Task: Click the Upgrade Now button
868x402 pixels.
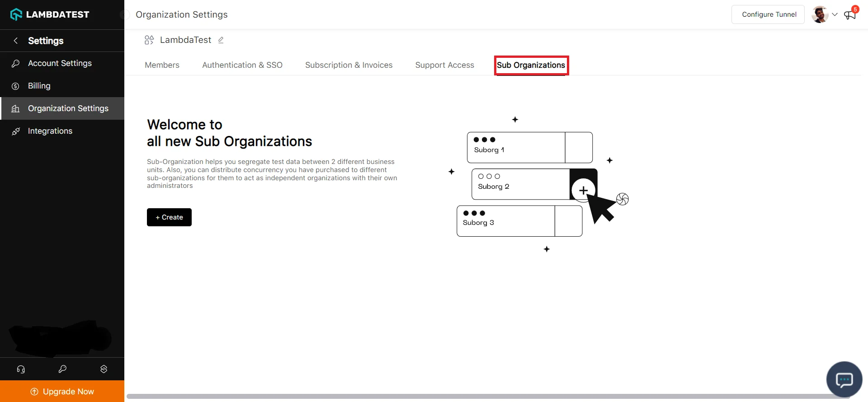Action: [x=62, y=391]
